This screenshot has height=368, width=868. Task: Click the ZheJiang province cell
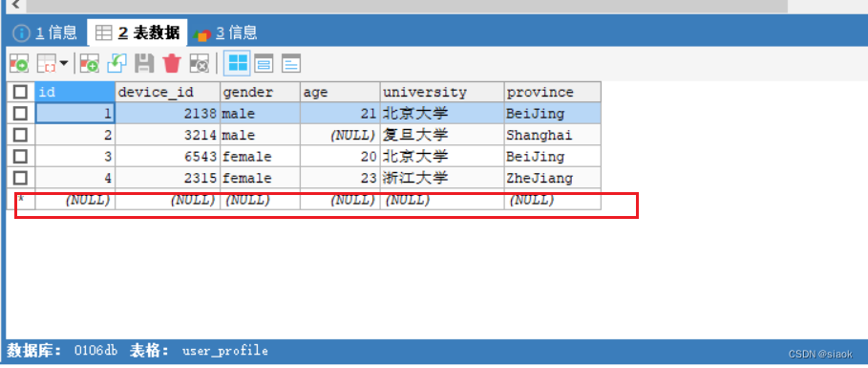553,178
